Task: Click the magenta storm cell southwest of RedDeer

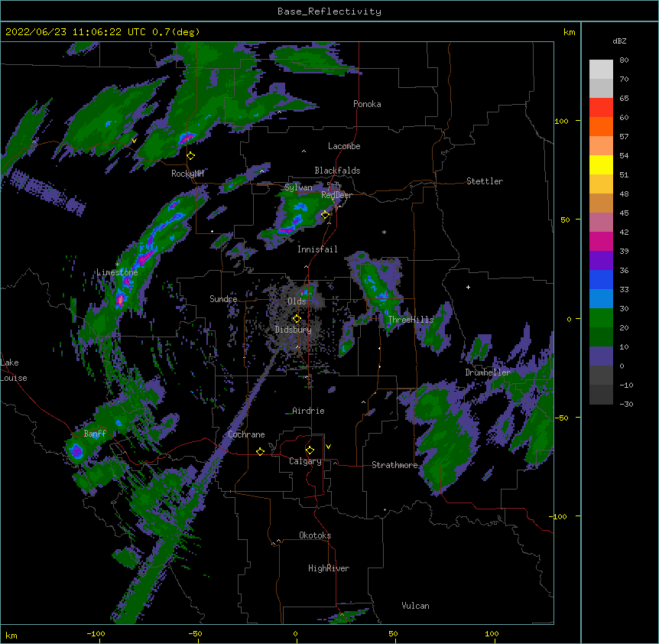Action: pos(286,230)
